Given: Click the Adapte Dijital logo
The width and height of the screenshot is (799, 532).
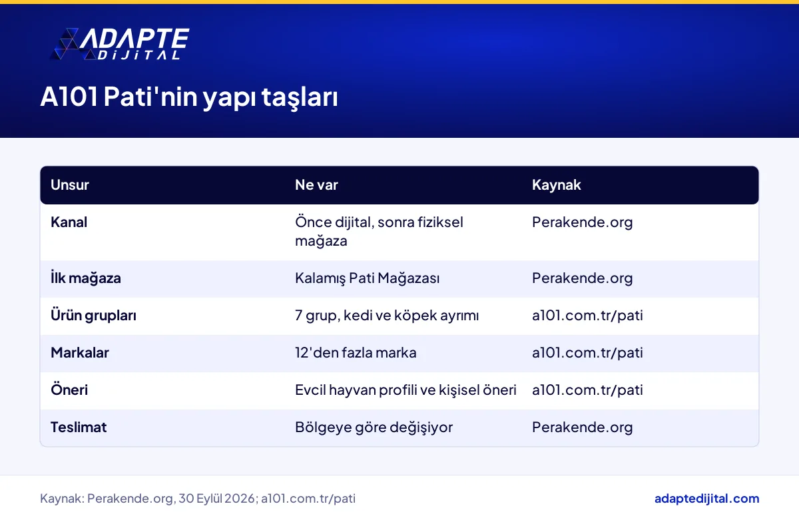Looking at the screenshot, I should [121, 45].
